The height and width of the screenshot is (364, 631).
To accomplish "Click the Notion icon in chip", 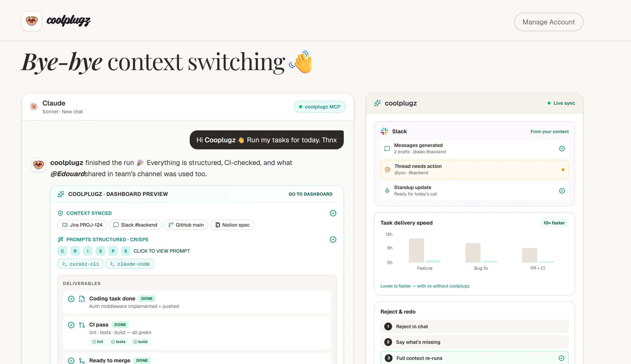I will (217, 225).
